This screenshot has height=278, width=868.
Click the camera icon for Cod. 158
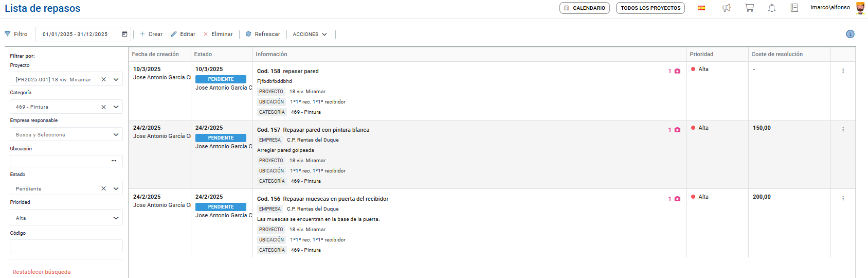coord(677,71)
